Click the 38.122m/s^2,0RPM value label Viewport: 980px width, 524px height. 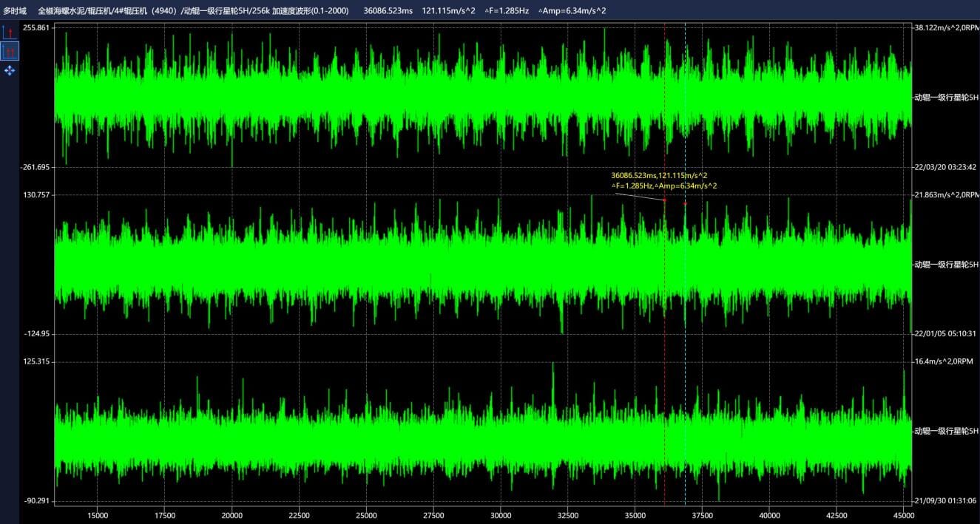(x=946, y=27)
